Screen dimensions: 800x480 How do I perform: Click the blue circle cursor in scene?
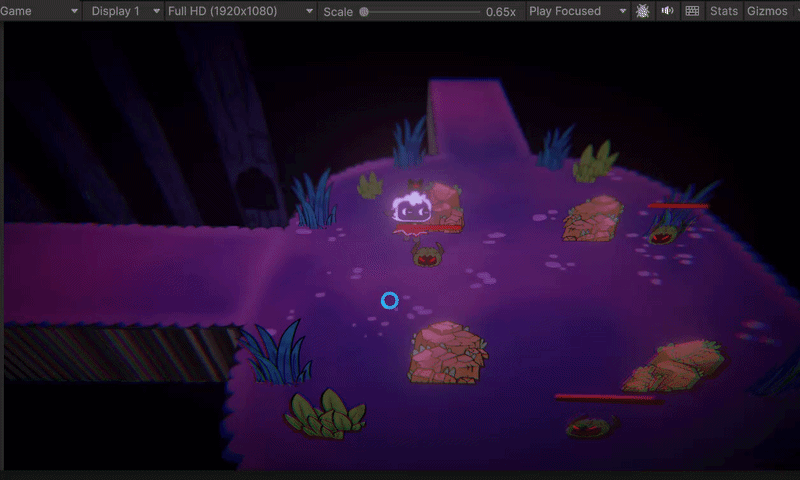click(390, 300)
